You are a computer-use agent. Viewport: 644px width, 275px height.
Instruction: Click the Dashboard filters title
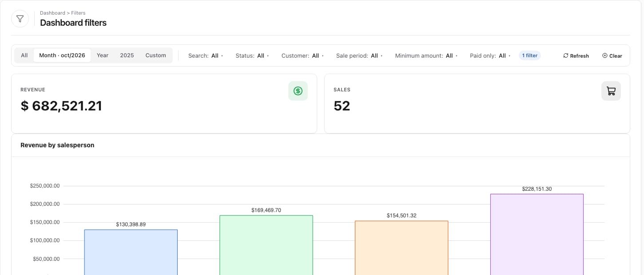pyautogui.click(x=73, y=23)
